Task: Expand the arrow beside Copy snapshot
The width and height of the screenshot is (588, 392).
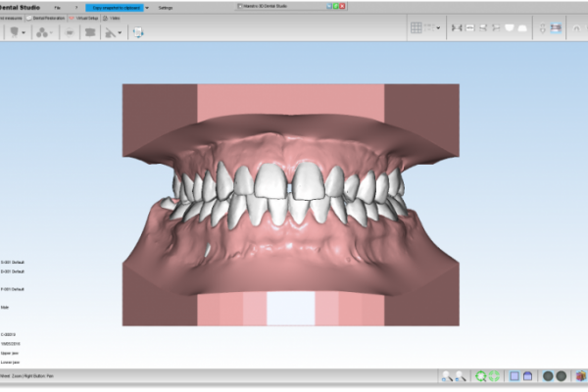Action: pyautogui.click(x=147, y=7)
